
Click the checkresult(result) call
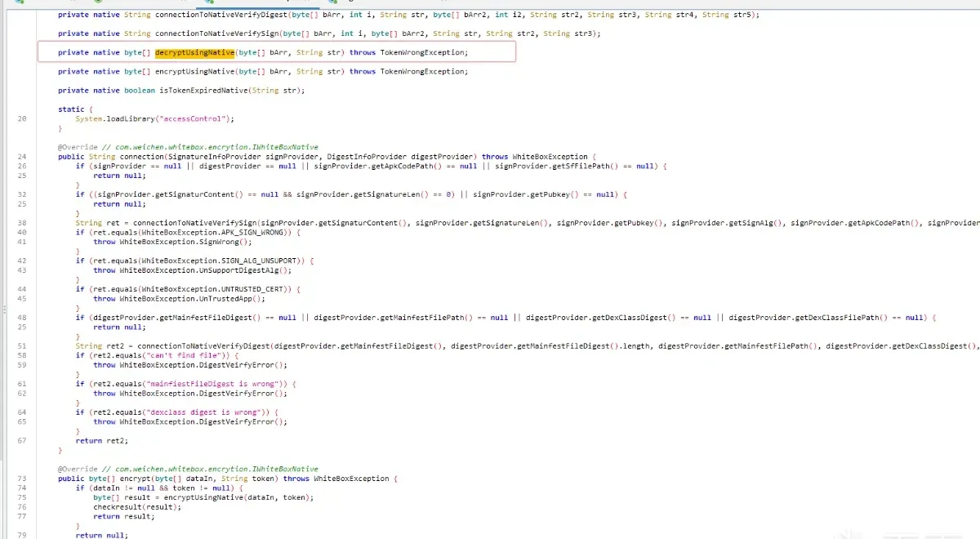click(x=137, y=507)
